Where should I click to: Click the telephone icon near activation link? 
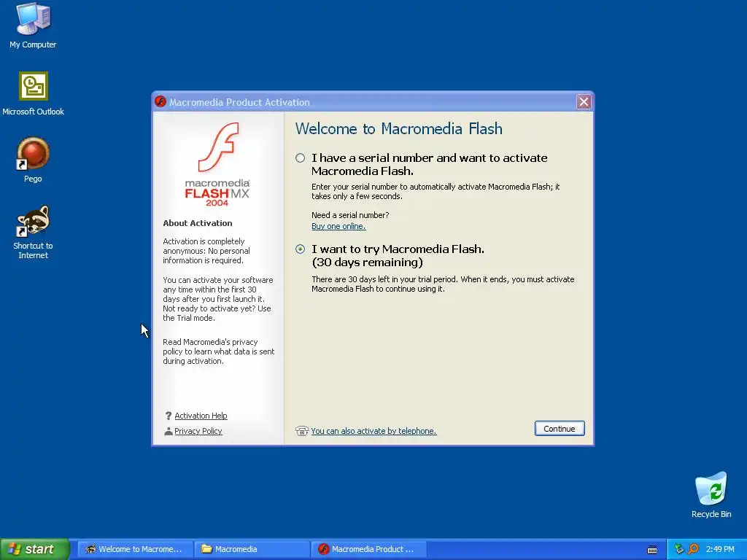(302, 431)
